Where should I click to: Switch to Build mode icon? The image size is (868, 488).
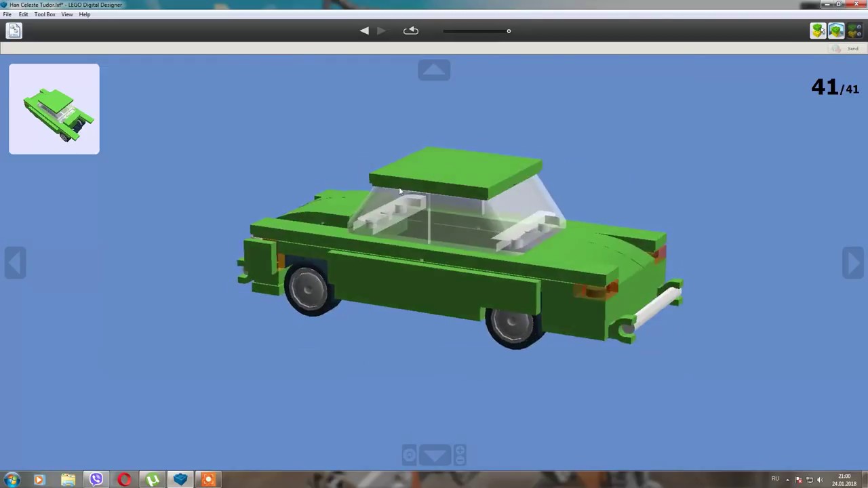(x=818, y=30)
